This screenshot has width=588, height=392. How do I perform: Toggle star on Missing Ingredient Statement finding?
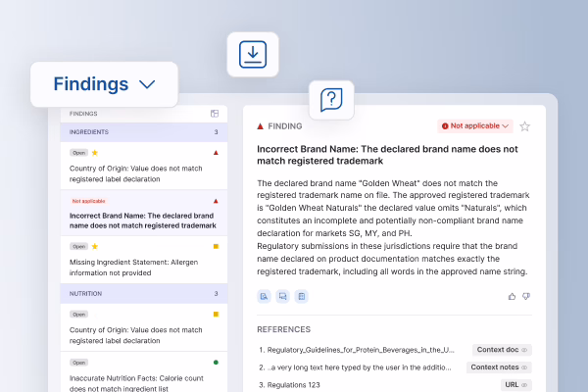[x=95, y=246]
